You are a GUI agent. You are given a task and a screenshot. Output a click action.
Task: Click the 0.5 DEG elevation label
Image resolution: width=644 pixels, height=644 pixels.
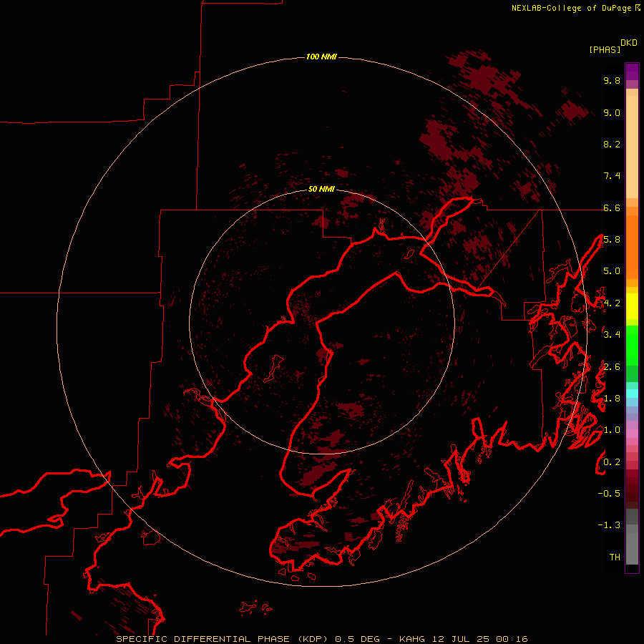tap(359, 639)
